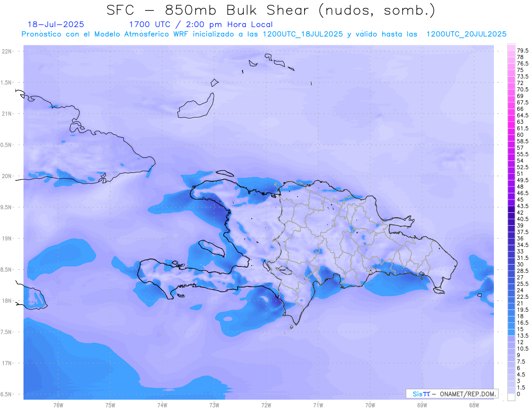Click the initialization time "1200UTC_18JUL2025" in the subtitle

pyautogui.click(x=303, y=34)
